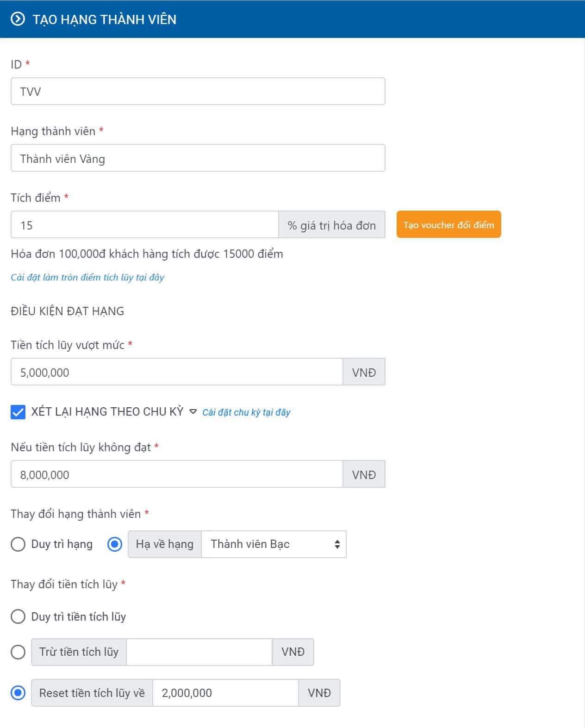The height and width of the screenshot is (728, 585).
Task: Edit the Reset tiền tích lũy về value
Action: [x=225, y=693]
